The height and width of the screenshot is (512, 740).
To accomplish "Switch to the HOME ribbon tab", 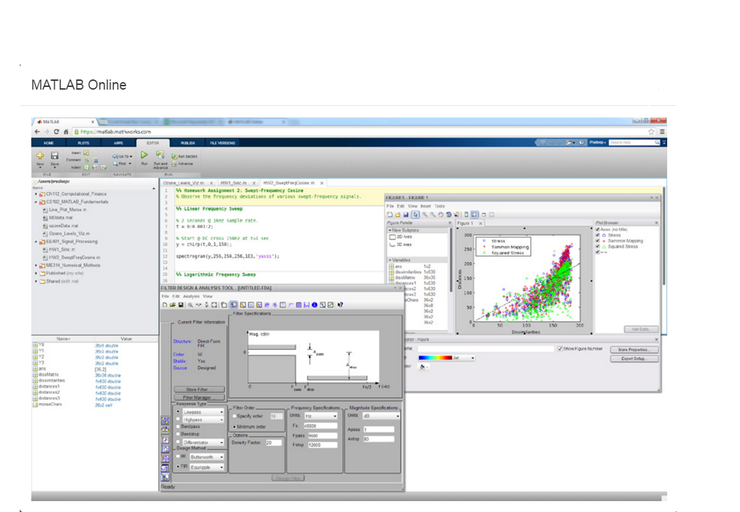I will [x=49, y=143].
